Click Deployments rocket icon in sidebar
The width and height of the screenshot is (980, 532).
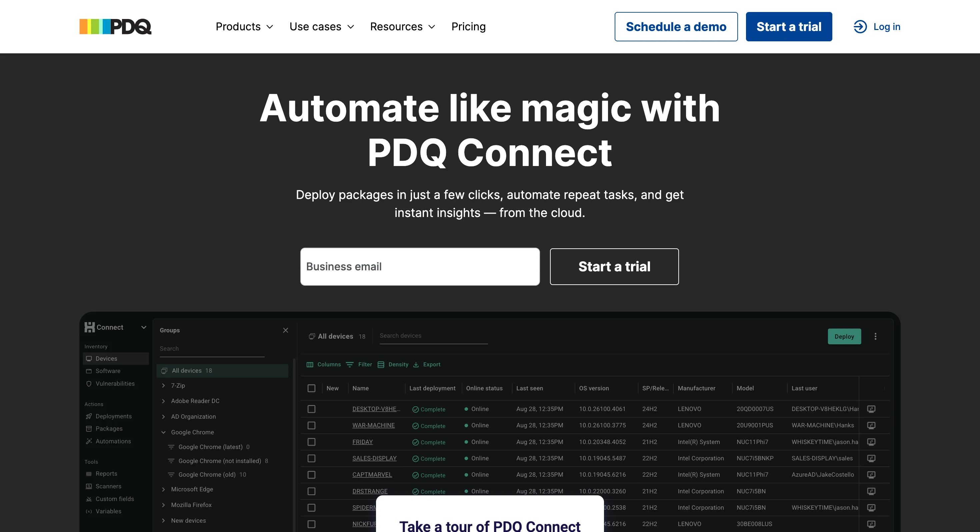pyautogui.click(x=89, y=416)
